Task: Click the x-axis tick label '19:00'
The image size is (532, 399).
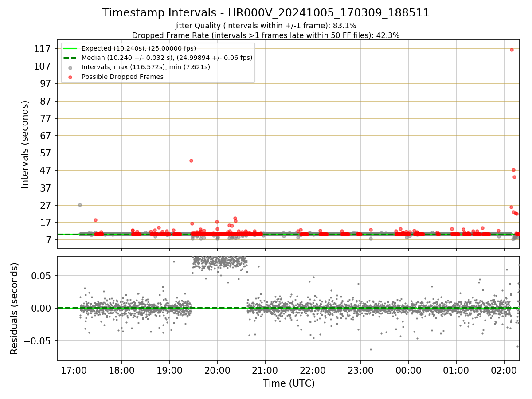Action: tap(169, 370)
